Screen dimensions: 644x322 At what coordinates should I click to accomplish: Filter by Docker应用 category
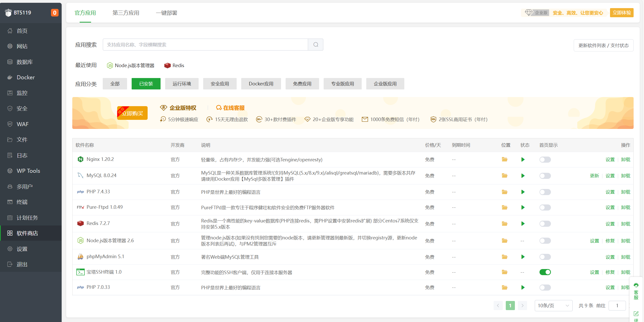261,84
